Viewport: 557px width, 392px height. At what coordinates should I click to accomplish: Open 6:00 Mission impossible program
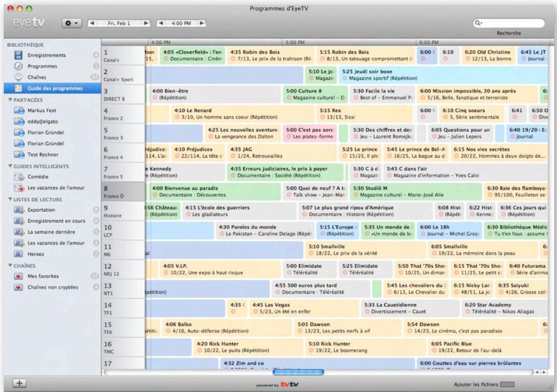(477, 94)
